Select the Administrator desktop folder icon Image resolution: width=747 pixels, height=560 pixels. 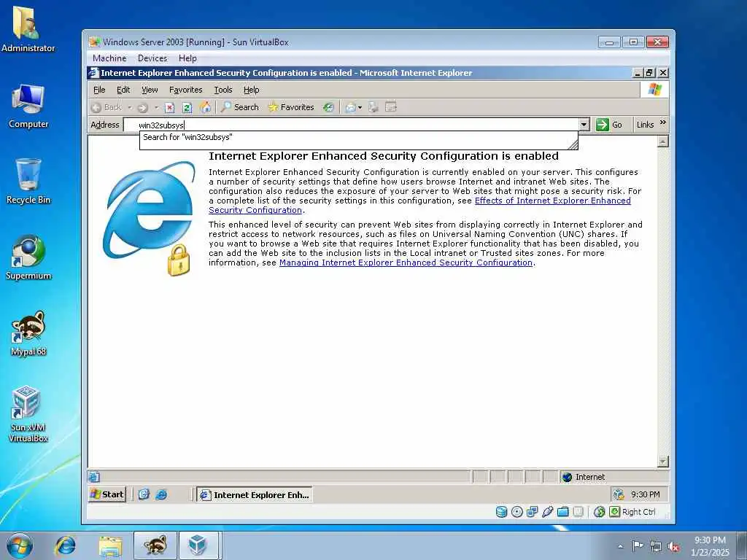tap(28, 29)
